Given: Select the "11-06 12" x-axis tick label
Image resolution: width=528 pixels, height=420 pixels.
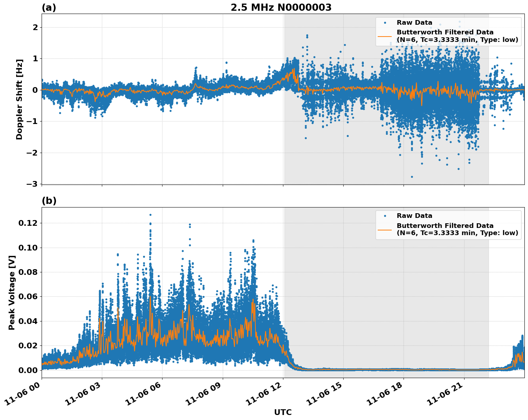Looking at the screenshot, I should click(x=262, y=395).
